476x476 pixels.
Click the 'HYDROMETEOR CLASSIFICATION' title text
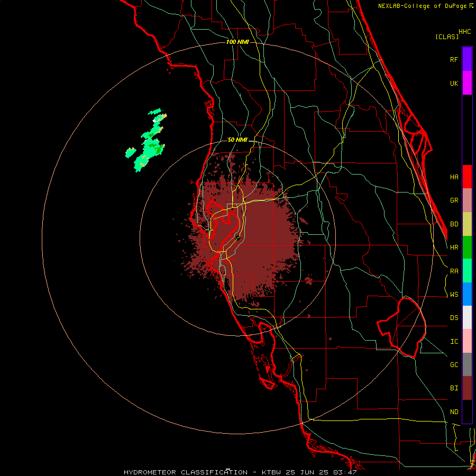tap(186, 472)
